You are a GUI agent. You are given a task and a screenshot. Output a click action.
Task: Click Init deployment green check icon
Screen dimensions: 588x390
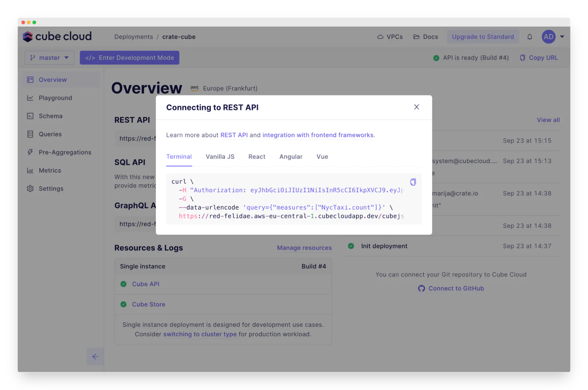[351, 246]
